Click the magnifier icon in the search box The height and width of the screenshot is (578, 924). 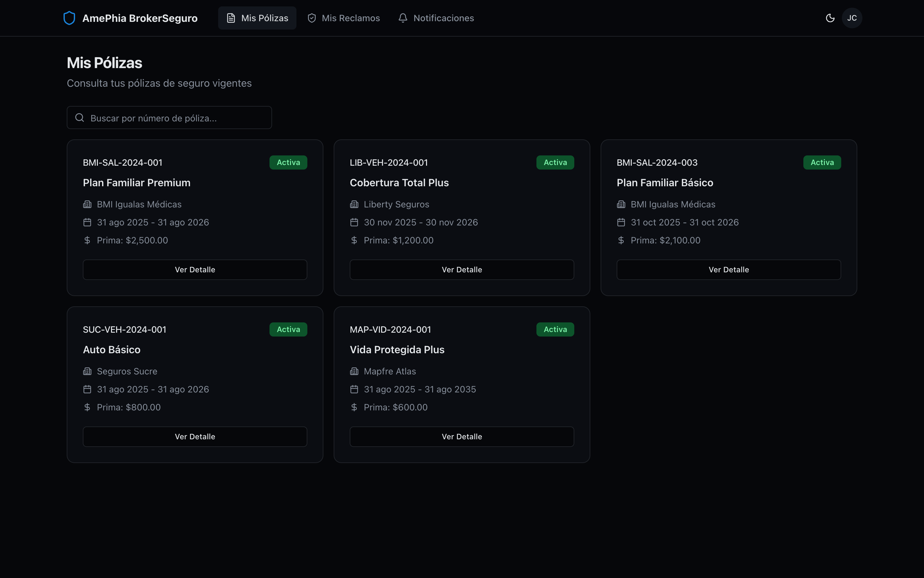click(x=80, y=118)
